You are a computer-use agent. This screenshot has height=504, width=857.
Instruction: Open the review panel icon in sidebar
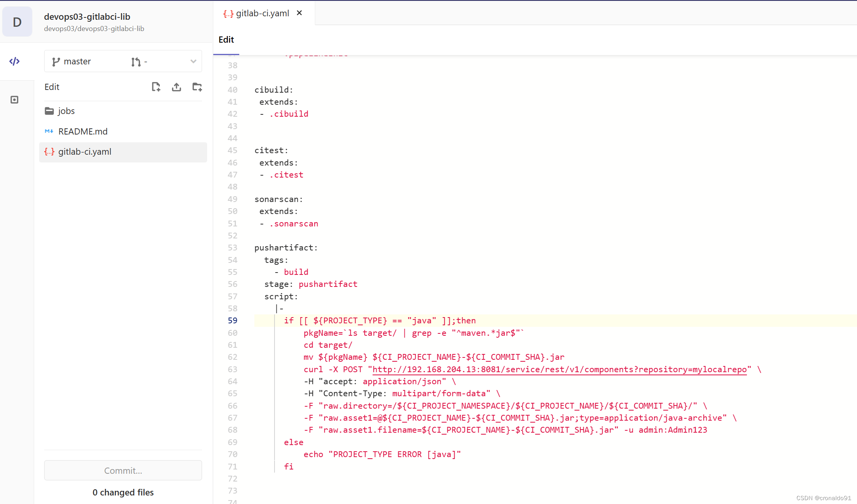14,100
